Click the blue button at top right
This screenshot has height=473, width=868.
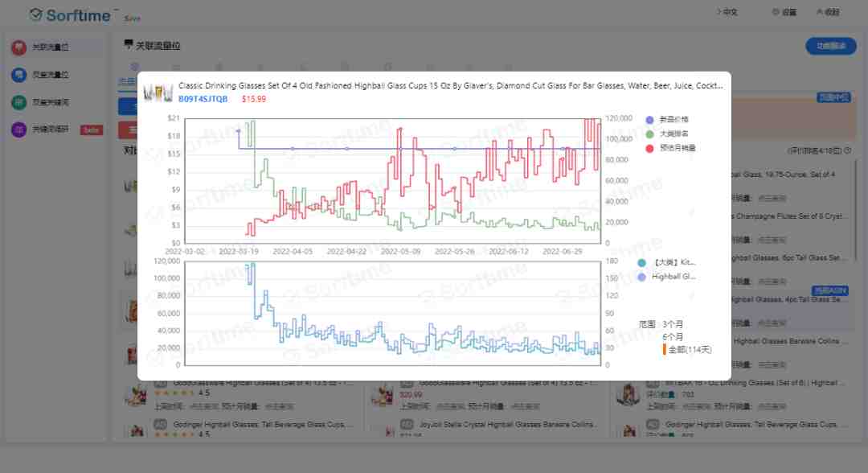pyautogui.click(x=830, y=47)
